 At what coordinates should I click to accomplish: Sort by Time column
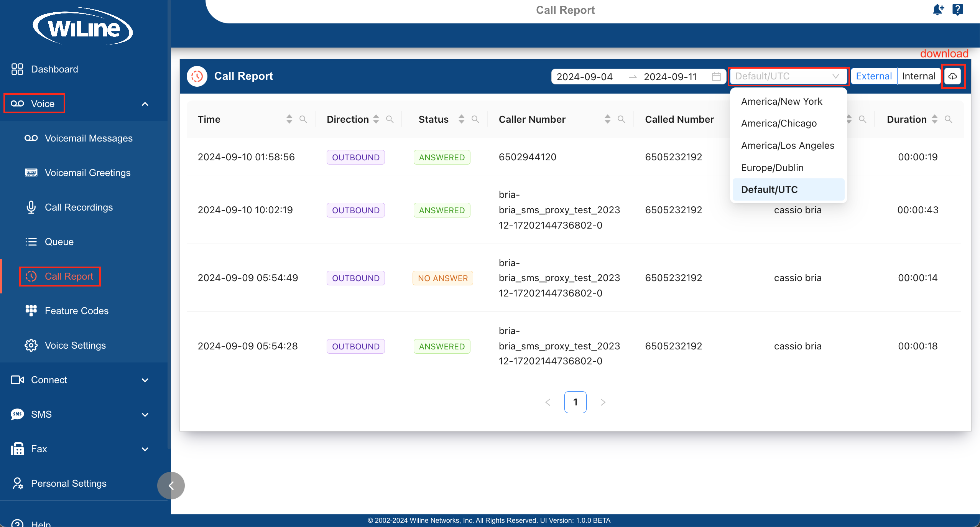289,119
